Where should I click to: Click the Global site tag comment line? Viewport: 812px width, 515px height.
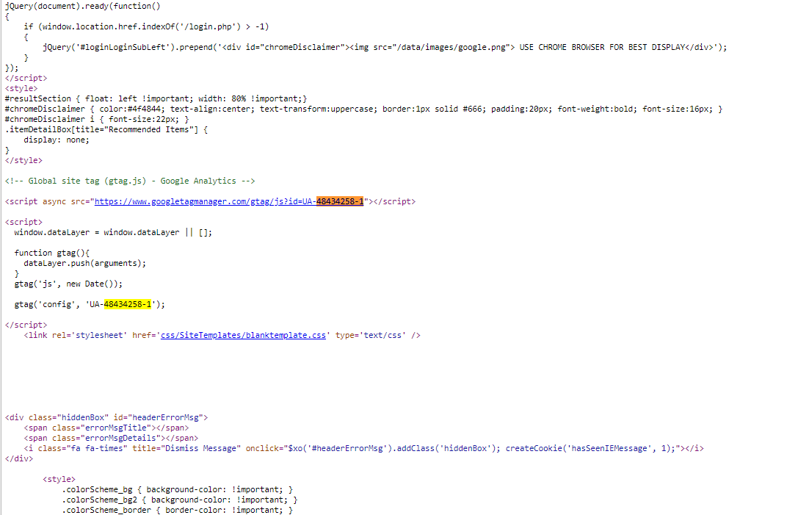click(130, 181)
